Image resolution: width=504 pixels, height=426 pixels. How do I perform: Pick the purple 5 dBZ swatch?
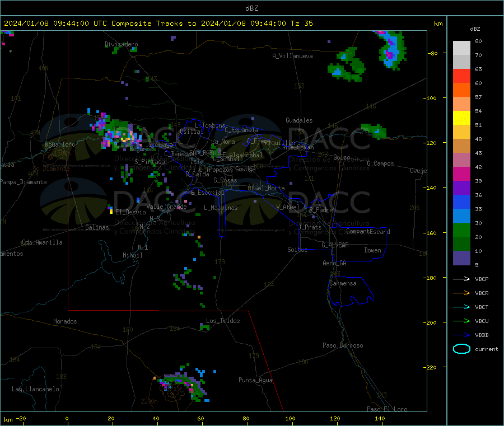461,258
